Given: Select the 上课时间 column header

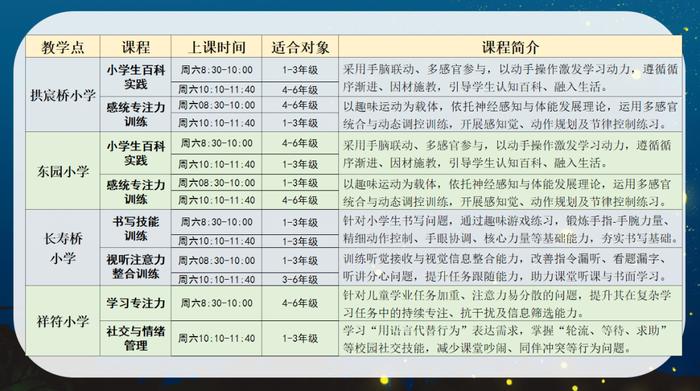Looking at the screenshot, I should point(217,47).
